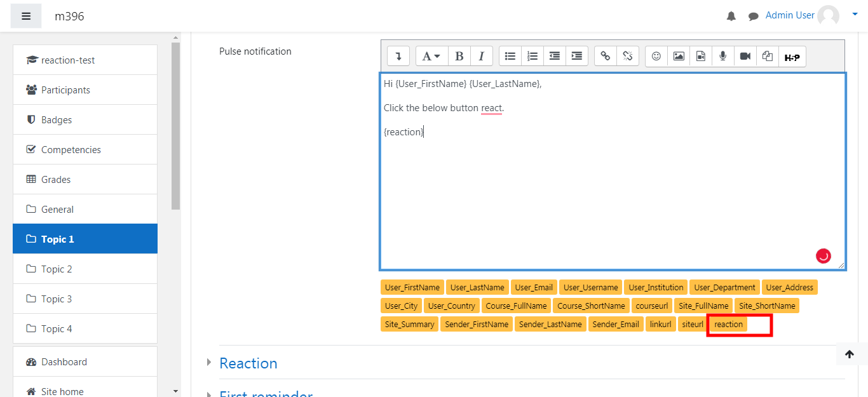This screenshot has height=397, width=868.
Task: Open the emoji picker in editor
Action: (x=656, y=57)
